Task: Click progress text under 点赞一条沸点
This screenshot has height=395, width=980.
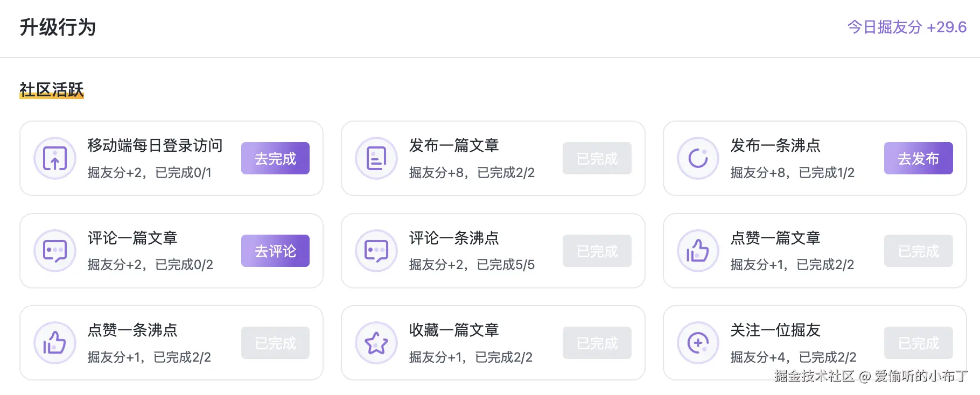Action: click(x=149, y=357)
